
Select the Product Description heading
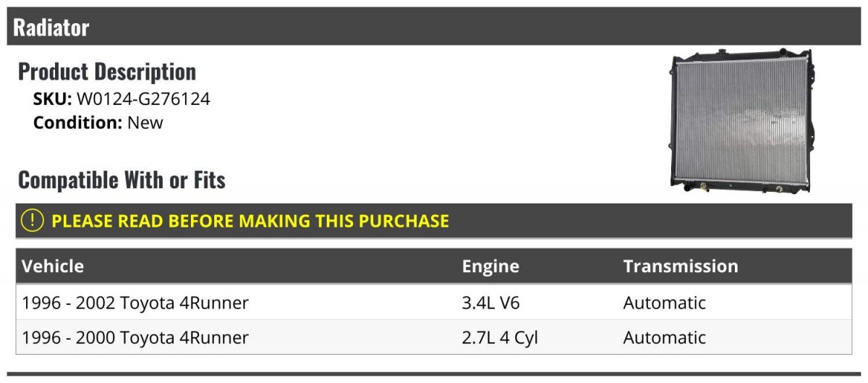107,72
